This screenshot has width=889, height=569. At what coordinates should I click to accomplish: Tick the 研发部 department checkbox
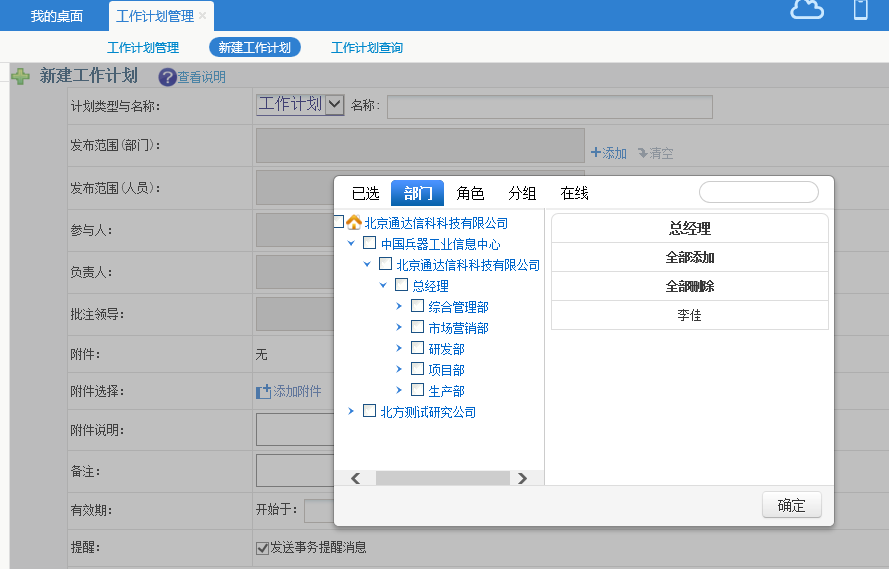point(418,348)
